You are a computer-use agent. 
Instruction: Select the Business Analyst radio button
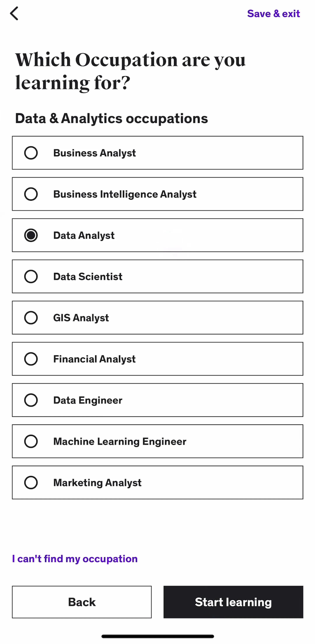tap(31, 153)
